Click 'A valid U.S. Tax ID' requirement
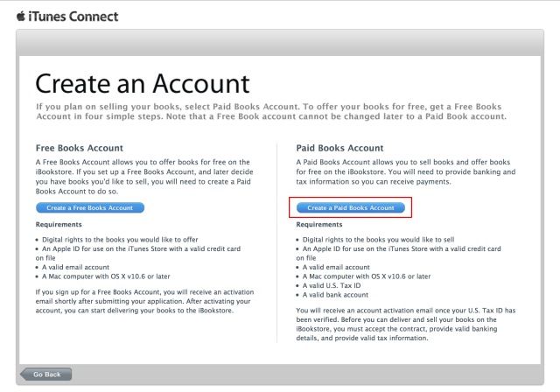 [332, 285]
